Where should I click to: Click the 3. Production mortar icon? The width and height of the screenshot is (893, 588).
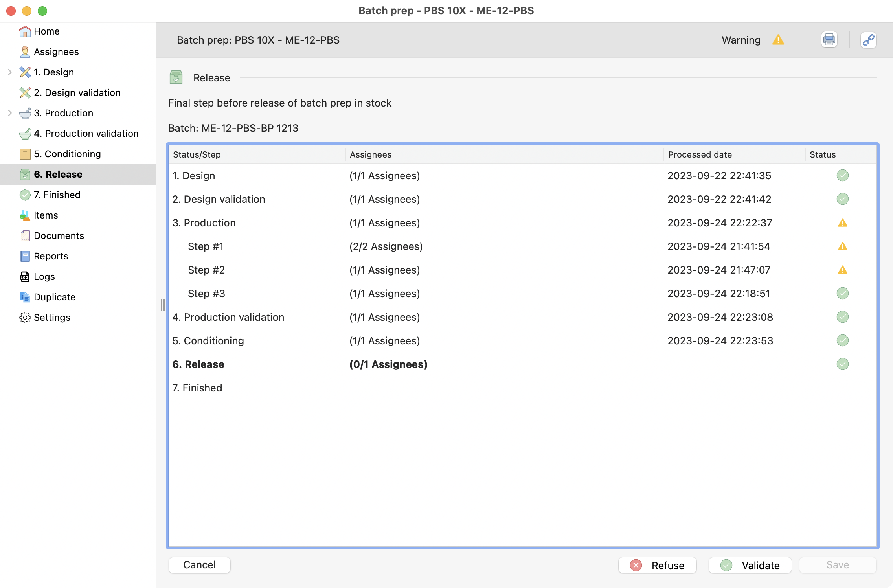click(25, 113)
